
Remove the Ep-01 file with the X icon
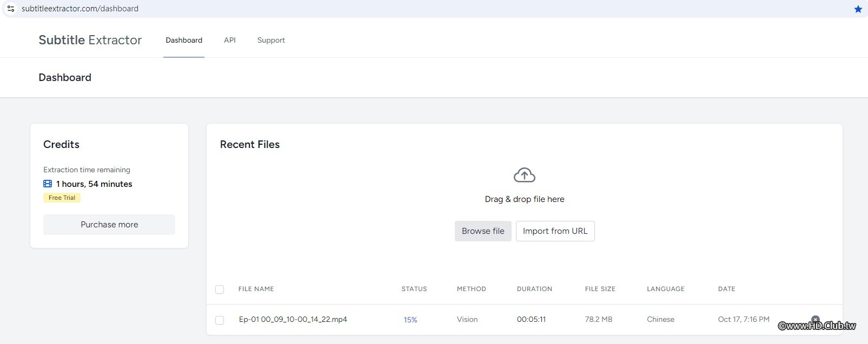pyautogui.click(x=816, y=319)
